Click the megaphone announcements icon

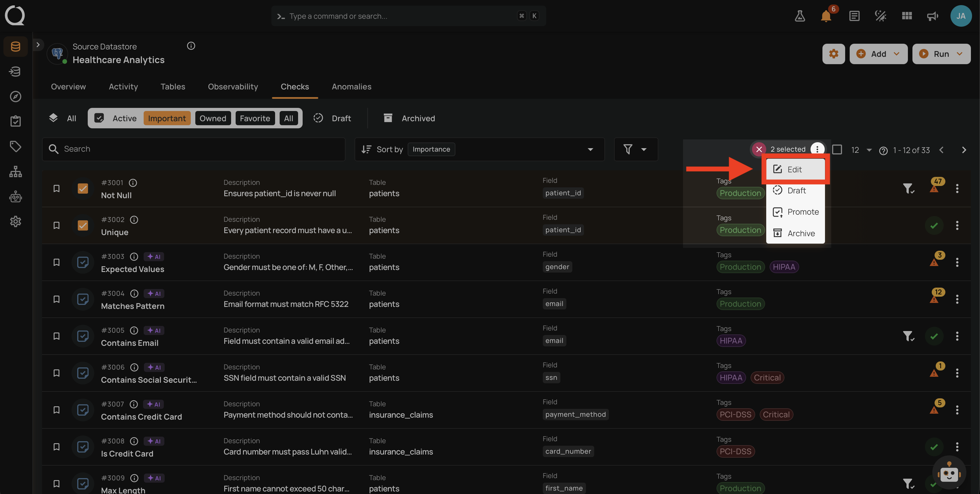(932, 16)
